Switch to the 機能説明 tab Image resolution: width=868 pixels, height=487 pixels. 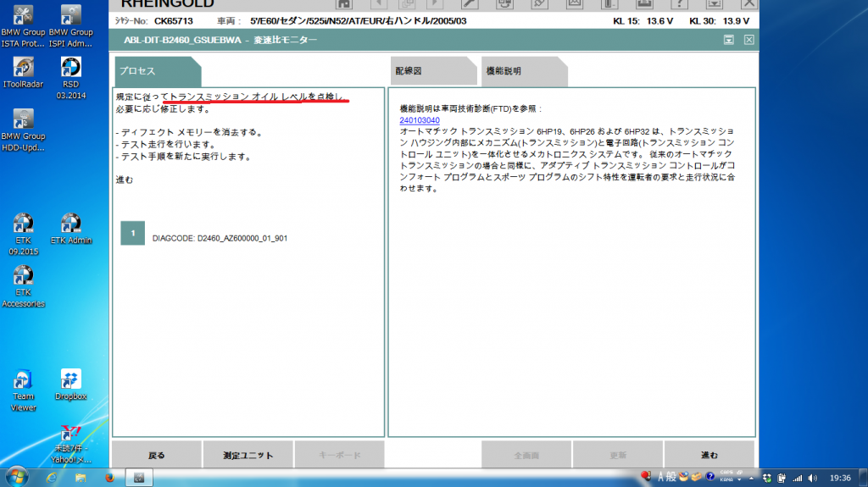coord(524,71)
